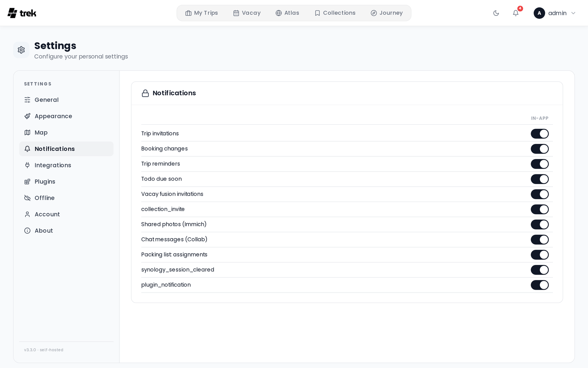
Task: Open the My Trips tab
Action: (201, 13)
